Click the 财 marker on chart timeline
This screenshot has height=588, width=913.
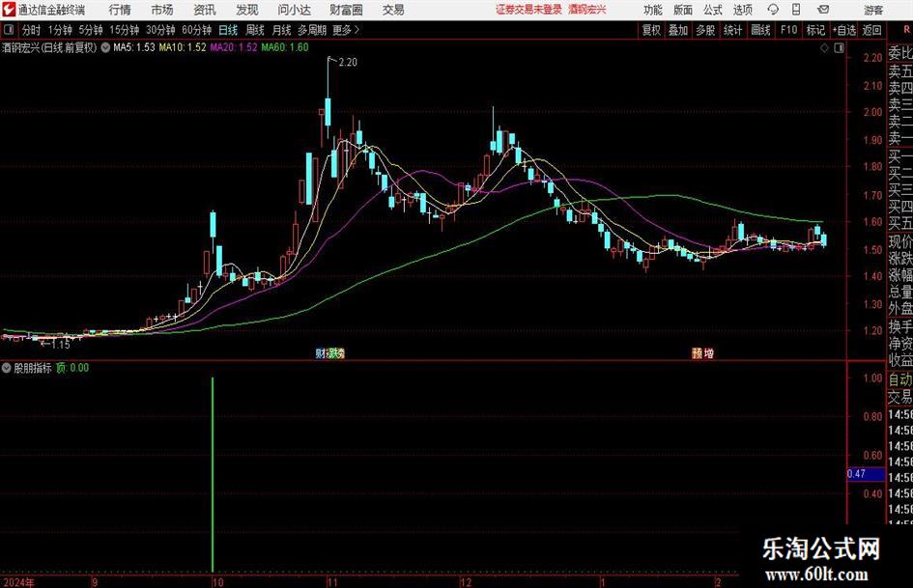click(x=320, y=352)
